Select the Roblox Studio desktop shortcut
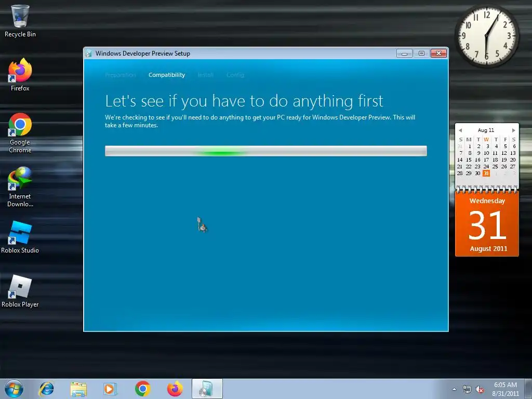This screenshot has height=399, width=532. [x=20, y=237]
